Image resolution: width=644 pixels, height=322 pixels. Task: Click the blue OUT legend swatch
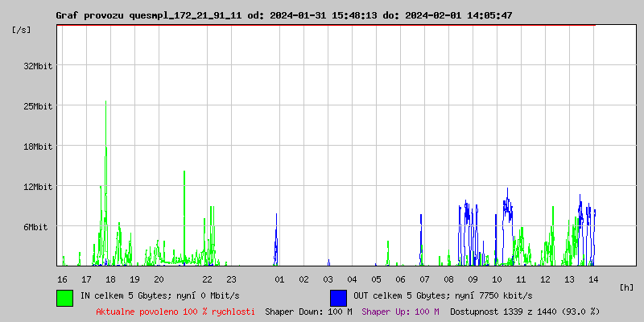coord(338,297)
